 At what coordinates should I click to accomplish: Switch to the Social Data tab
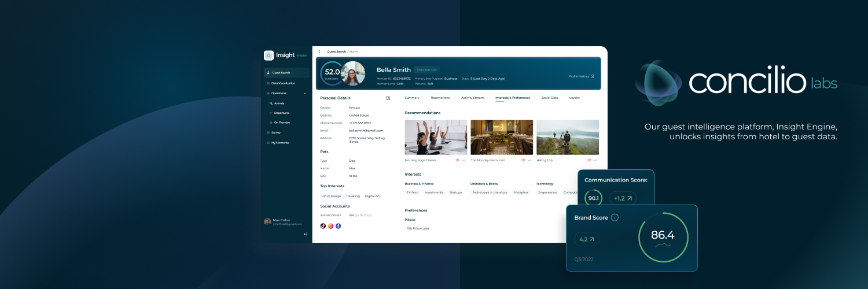tap(550, 98)
